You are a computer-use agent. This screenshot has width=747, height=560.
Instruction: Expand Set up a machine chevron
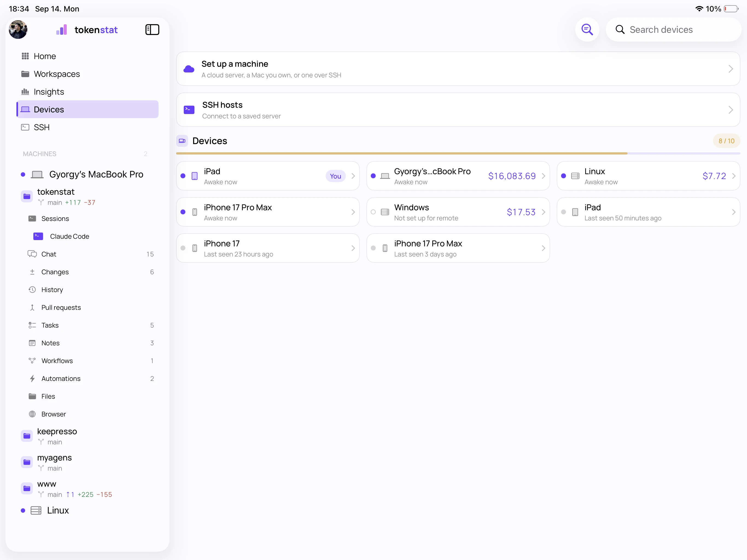pos(730,69)
